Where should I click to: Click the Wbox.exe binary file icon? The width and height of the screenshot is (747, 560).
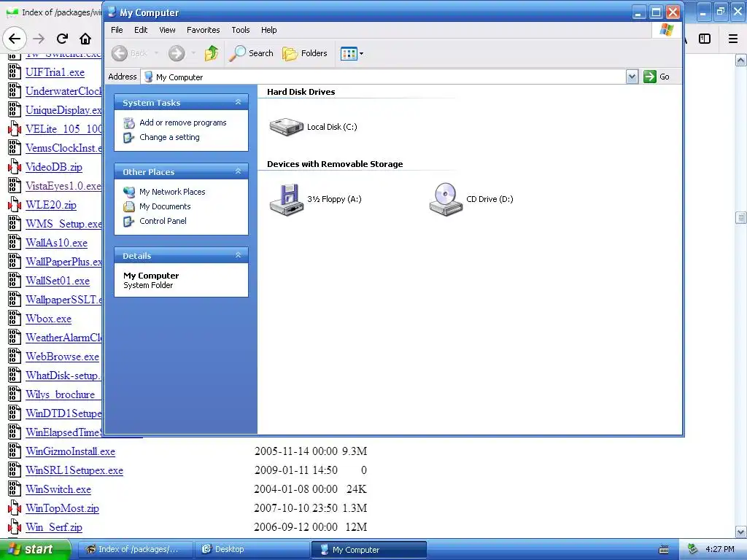pyautogui.click(x=15, y=319)
